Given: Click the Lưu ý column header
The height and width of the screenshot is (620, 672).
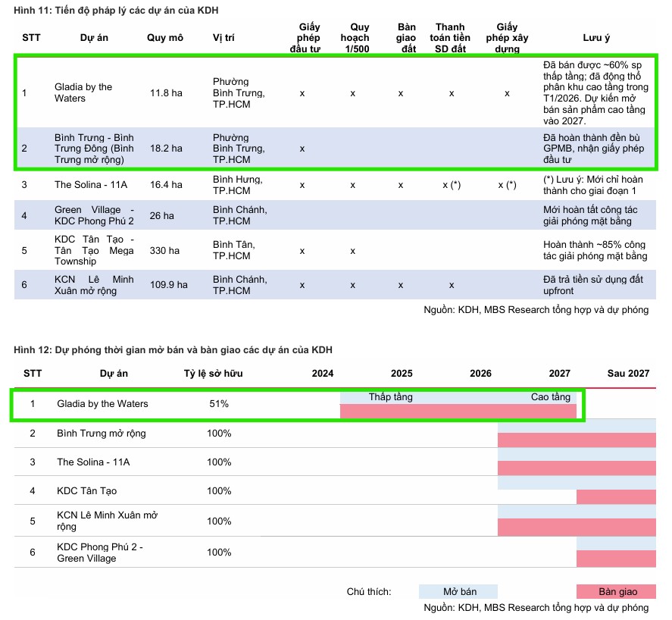Looking at the screenshot, I should 596,38.
